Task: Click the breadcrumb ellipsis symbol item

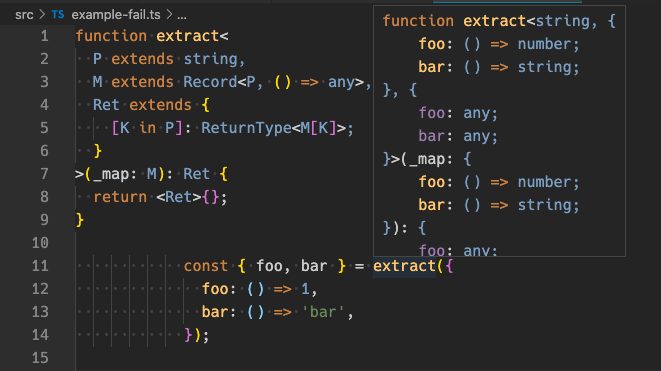Action: pyautogui.click(x=182, y=15)
